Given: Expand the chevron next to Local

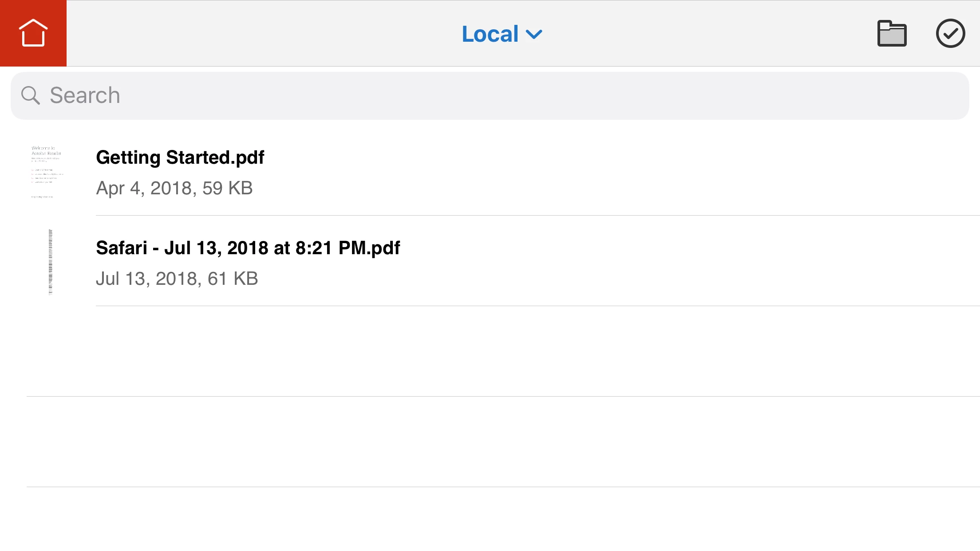Looking at the screenshot, I should click(534, 35).
